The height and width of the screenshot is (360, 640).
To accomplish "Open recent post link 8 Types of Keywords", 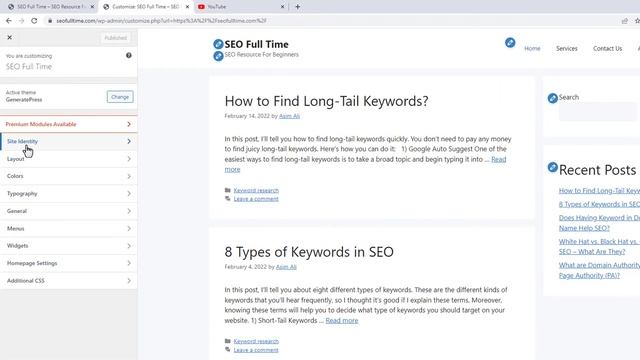I will 599,204.
